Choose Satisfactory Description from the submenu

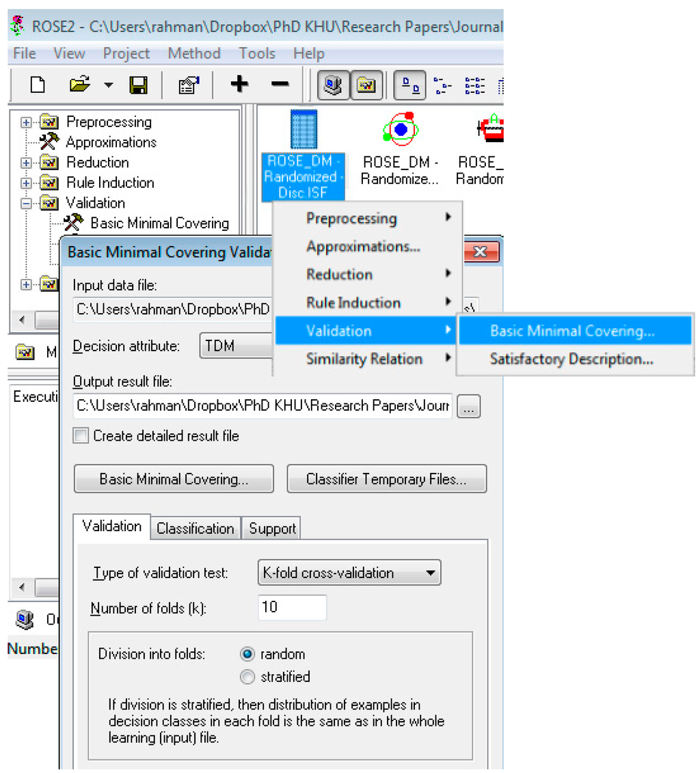pyautogui.click(x=571, y=360)
